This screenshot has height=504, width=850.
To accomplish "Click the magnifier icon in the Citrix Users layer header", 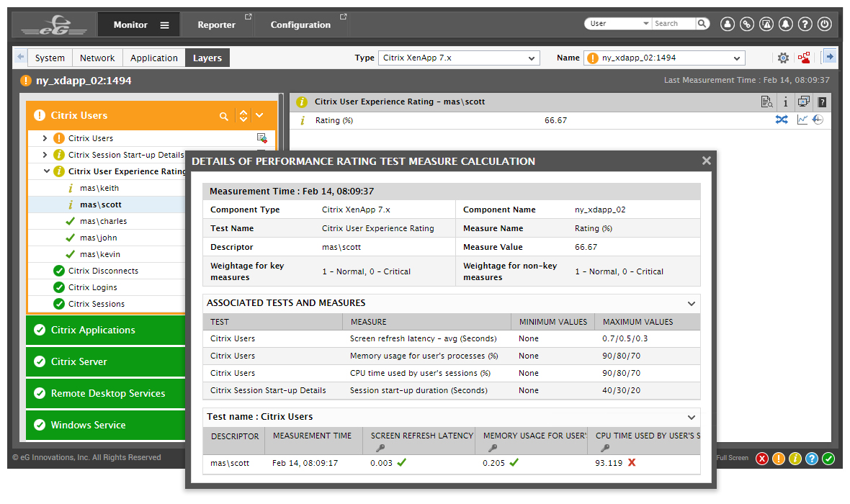I will tap(223, 116).
